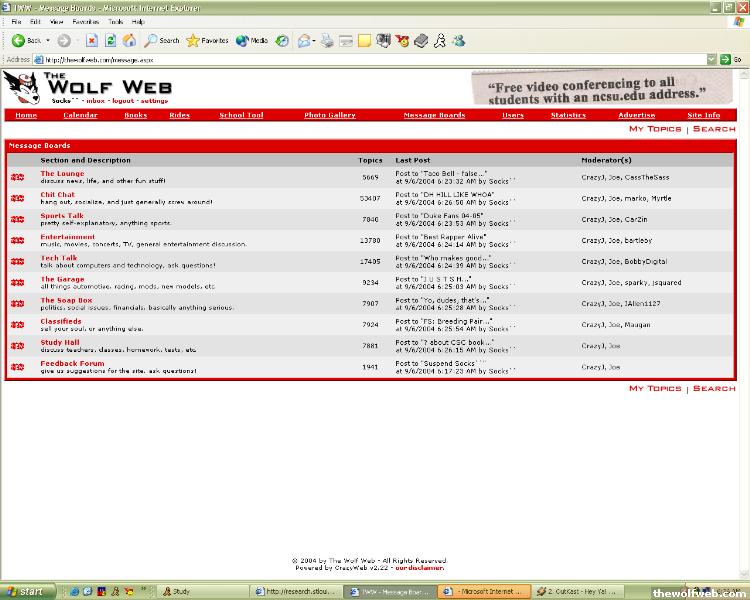This screenshot has width=750, height=600.
Task: Click the History icon in the toolbar
Action: [282, 41]
